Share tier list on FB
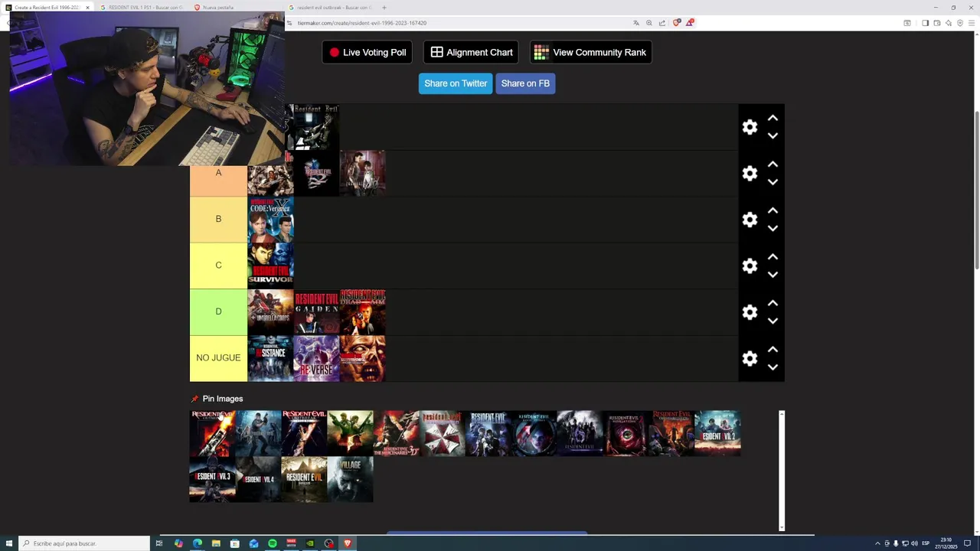This screenshot has height=551, width=980. [525, 83]
